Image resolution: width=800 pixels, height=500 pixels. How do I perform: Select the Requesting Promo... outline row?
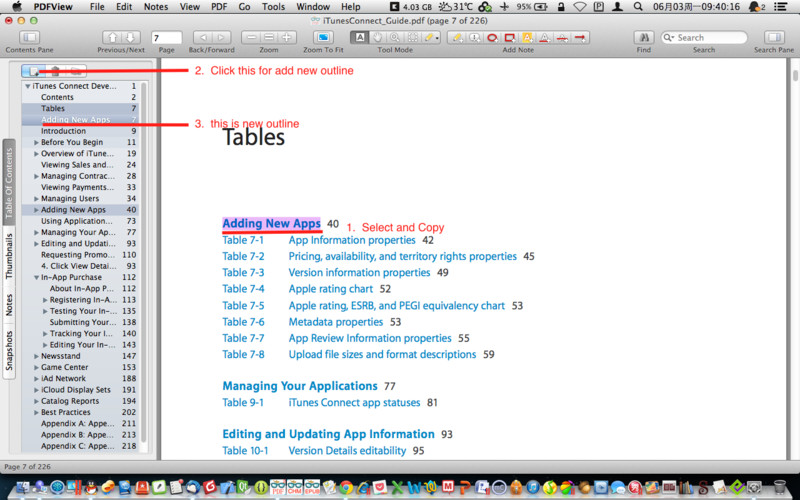80,255
